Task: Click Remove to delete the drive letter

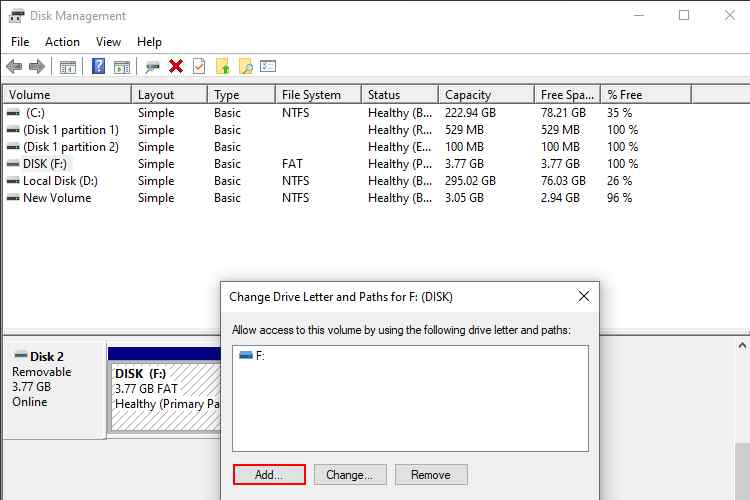Action: (x=431, y=475)
